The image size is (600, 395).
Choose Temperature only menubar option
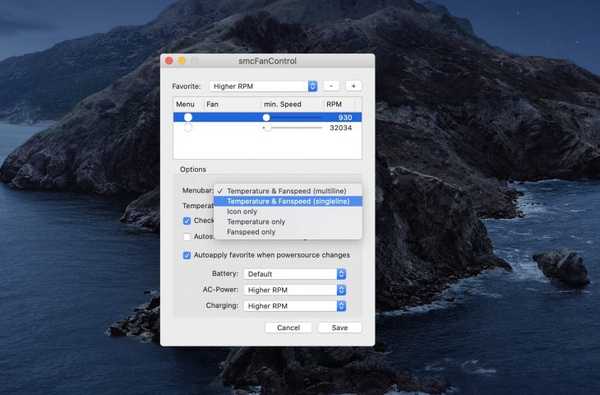288,222
